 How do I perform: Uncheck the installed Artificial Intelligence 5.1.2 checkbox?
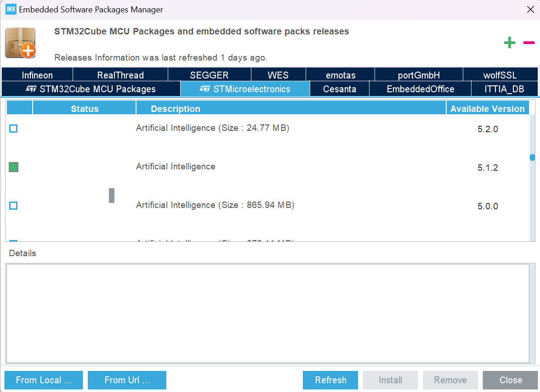13,167
